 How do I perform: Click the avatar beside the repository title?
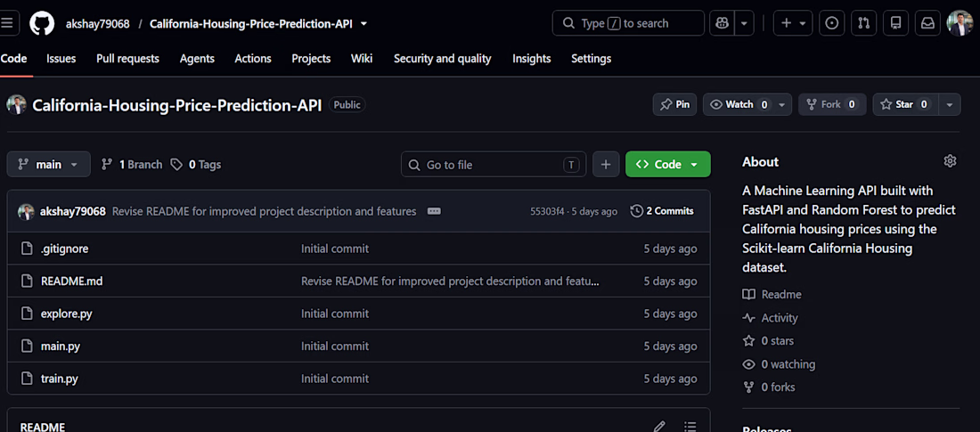[x=16, y=104]
